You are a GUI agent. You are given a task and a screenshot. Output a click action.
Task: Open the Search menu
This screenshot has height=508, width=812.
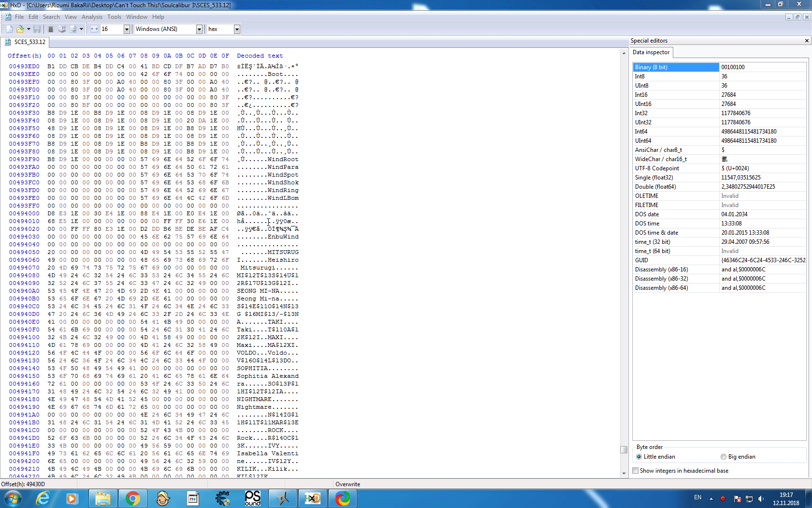pyautogui.click(x=51, y=17)
